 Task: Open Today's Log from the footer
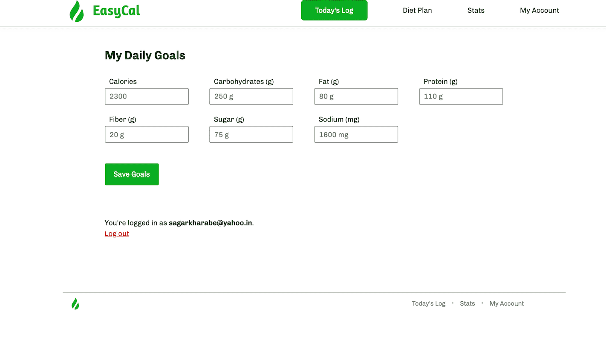click(429, 303)
